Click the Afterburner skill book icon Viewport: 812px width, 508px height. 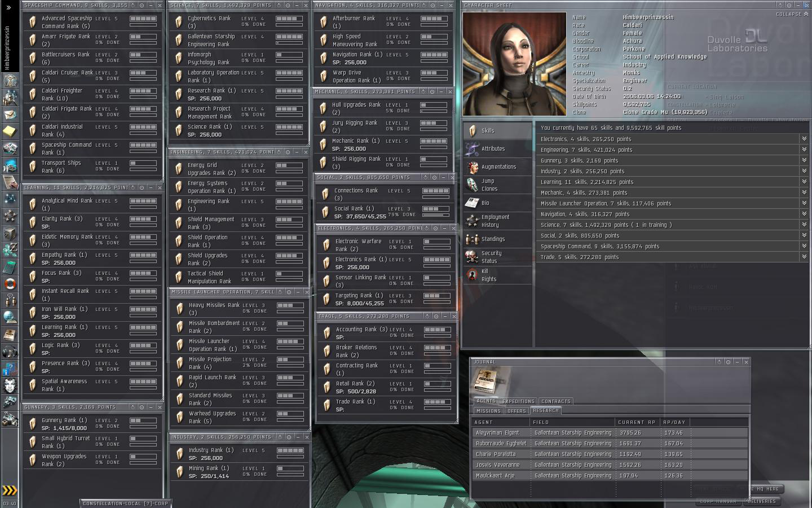point(324,21)
